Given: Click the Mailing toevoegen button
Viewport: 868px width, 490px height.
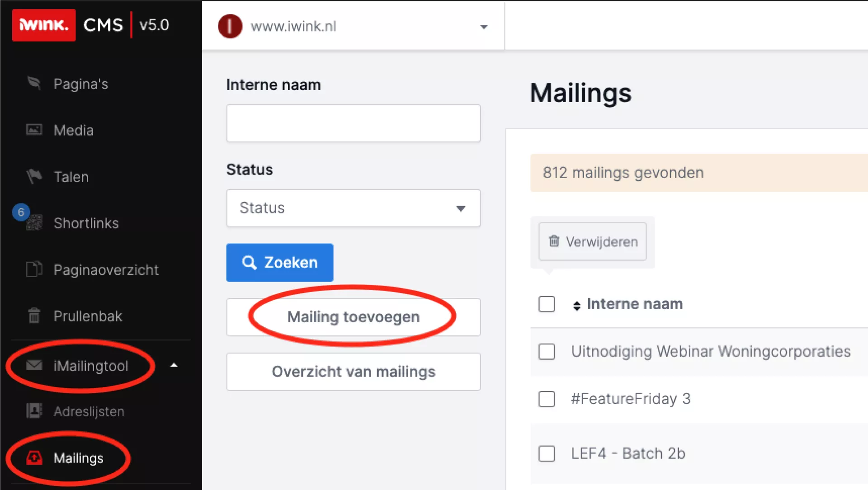Looking at the screenshot, I should point(353,317).
